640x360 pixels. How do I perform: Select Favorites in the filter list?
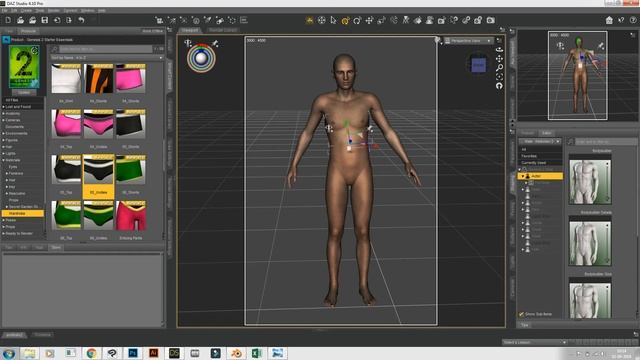pyautogui.click(x=540, y=156)
